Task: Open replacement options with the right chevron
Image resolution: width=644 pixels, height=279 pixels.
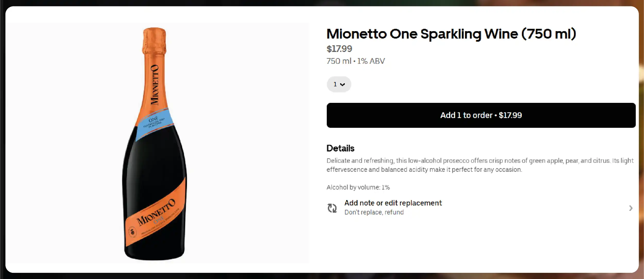Action: [x=631, y=208]
